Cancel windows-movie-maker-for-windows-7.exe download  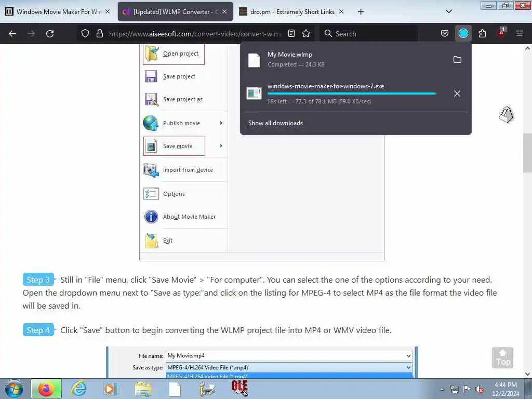point(457,94)
